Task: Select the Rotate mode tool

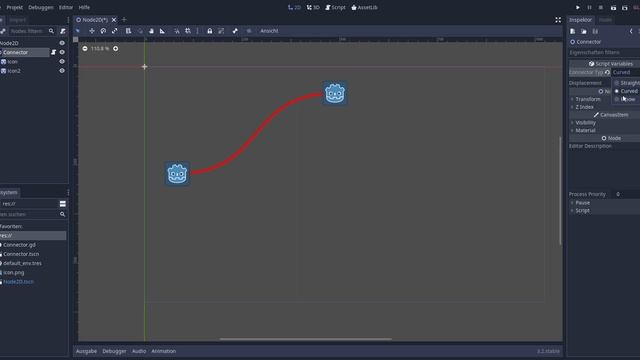Action: pyautogui.click(x=103, y=31)
